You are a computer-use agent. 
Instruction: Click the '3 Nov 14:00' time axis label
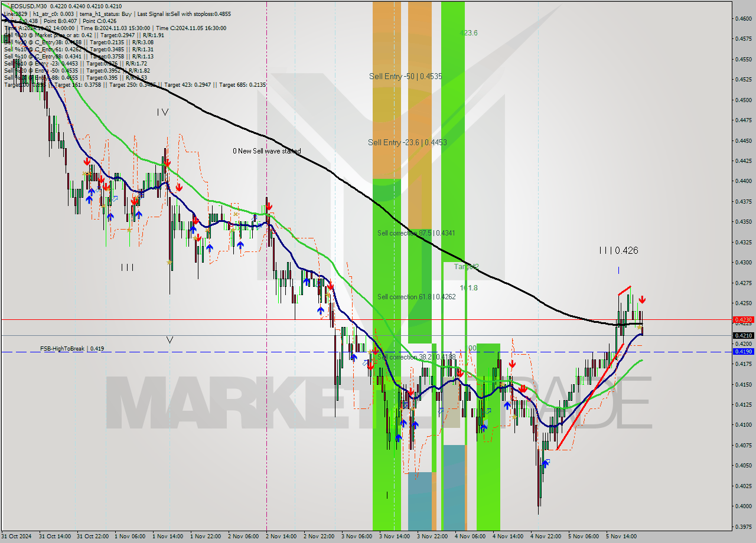tap(395, 537)
